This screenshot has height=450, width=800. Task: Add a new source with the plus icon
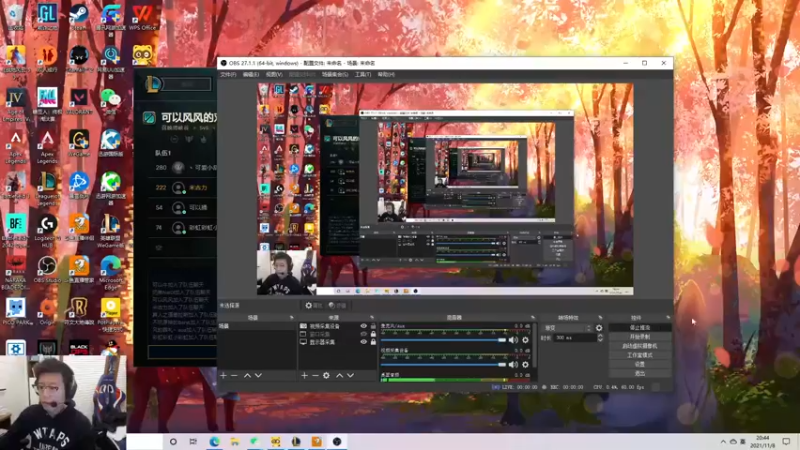(x=304, y=376)
